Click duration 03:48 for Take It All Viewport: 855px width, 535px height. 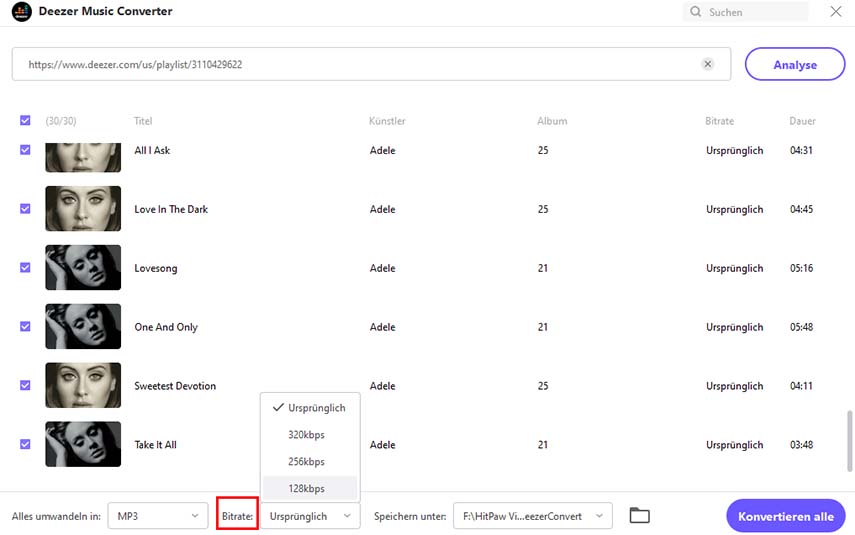click(801, 444)
